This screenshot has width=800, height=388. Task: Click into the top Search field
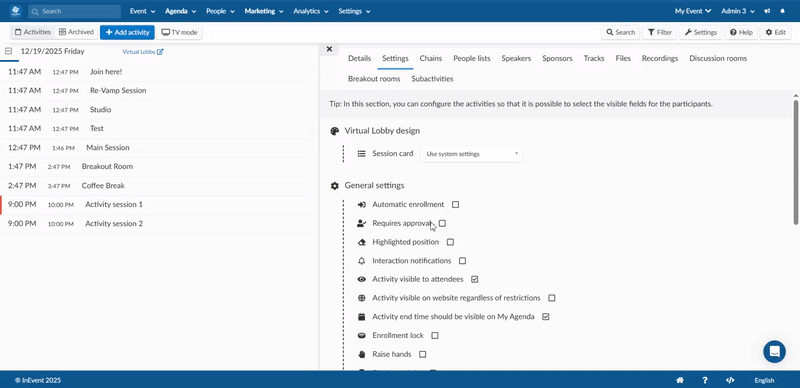coord(74,11)
